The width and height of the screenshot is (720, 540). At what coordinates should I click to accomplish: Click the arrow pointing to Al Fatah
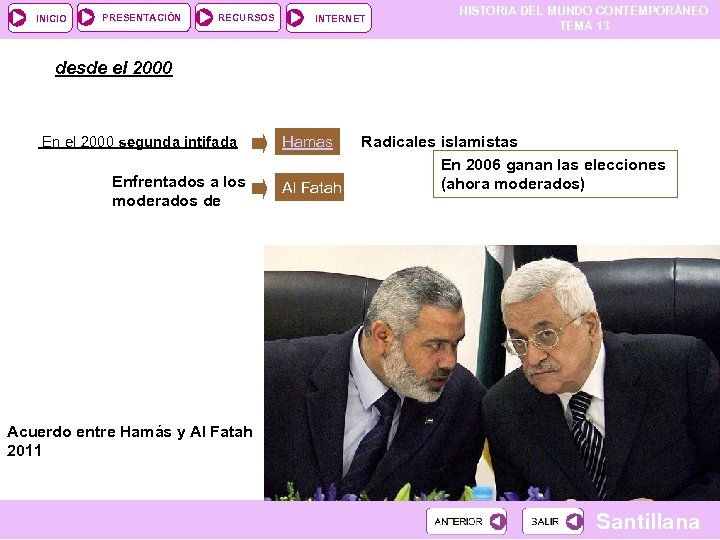259,189
